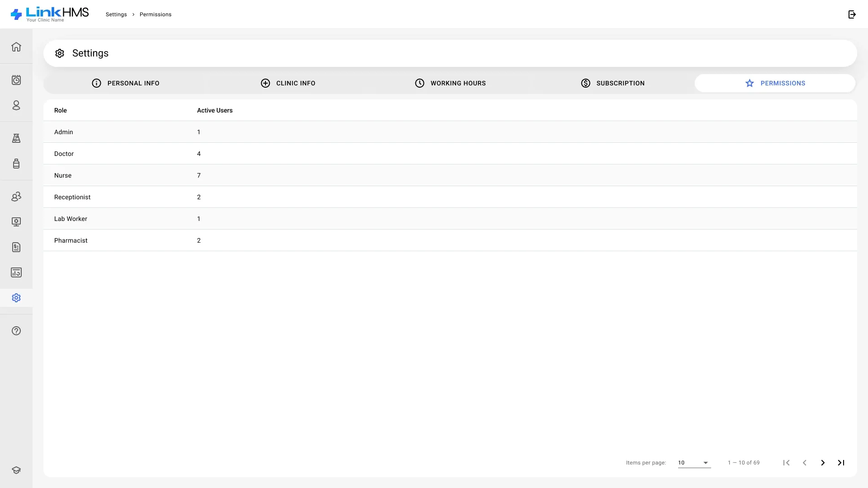Switch to the Subscription tab
Image resolution: width=868 pixels, height=488 pixels.
click(x=613, y=83)
